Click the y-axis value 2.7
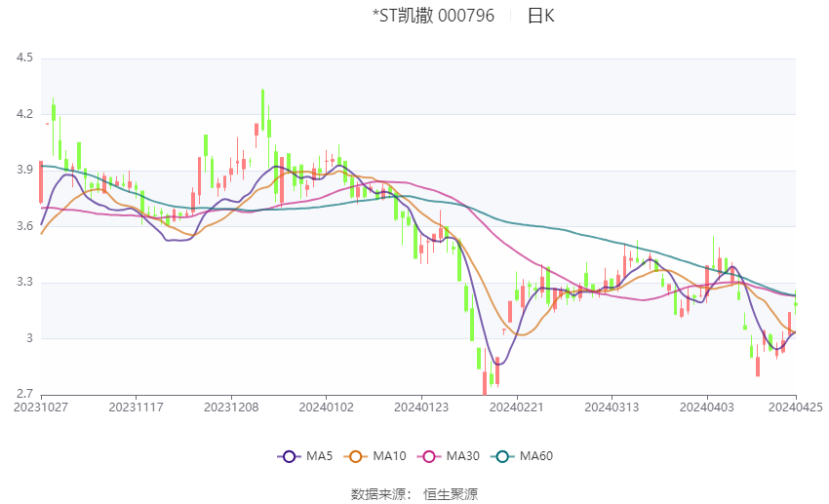This screenshot has width=829, height=504. [24, 394]
